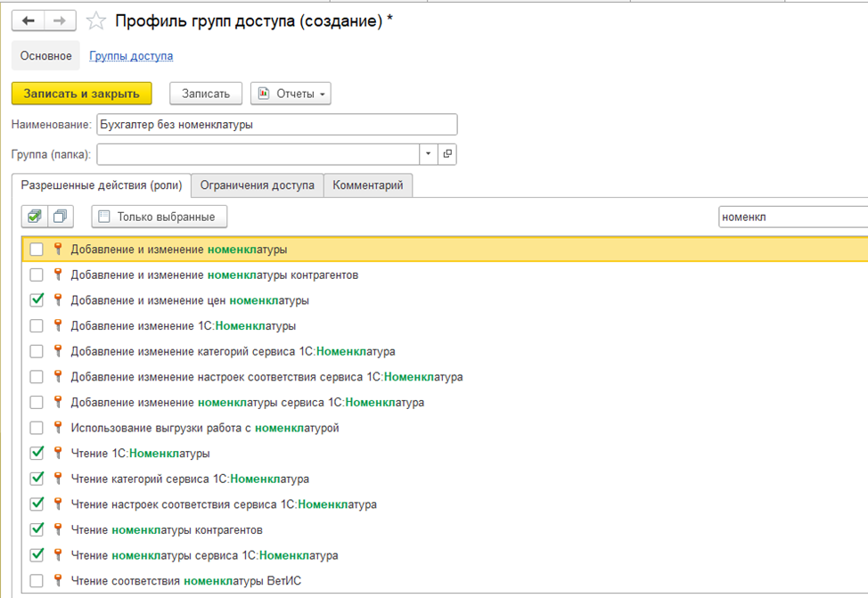The height and width of the screenshot is (598, 868).
Task: Select row text Добавление и изменение номенклатуры контрагентов
Action: point(214,274)
